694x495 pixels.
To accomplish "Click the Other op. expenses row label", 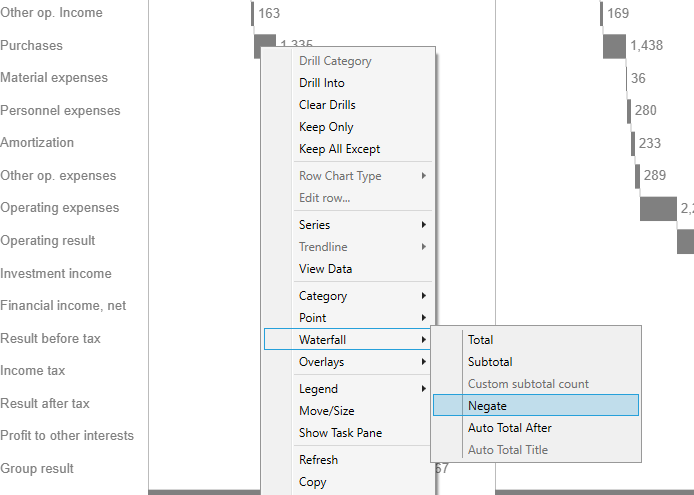I will coord(58,176).
